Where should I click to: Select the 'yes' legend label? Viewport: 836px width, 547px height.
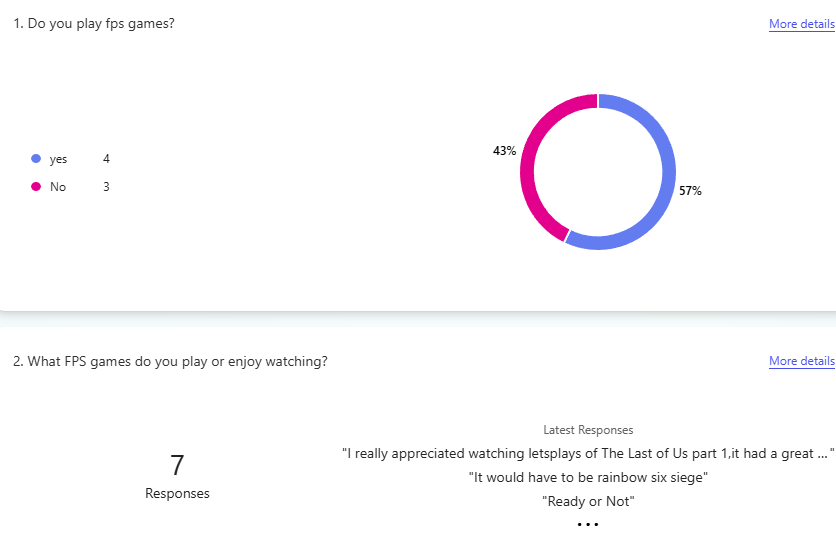58,159
